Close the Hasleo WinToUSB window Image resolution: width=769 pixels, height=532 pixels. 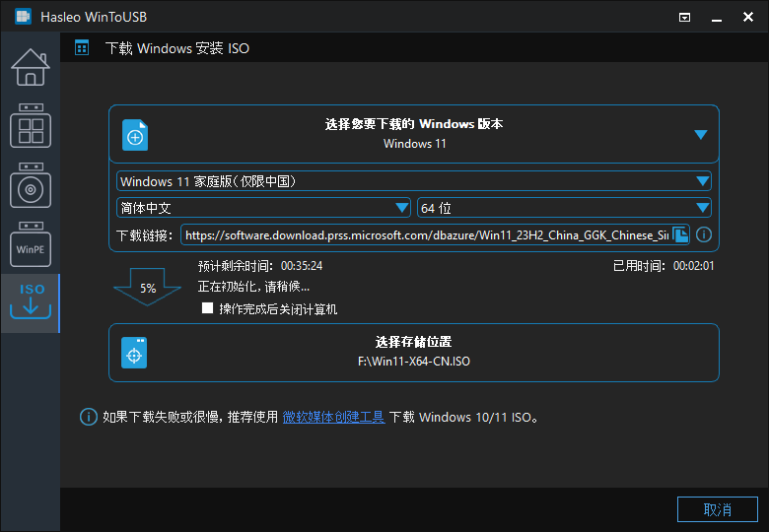coord(748,17)
